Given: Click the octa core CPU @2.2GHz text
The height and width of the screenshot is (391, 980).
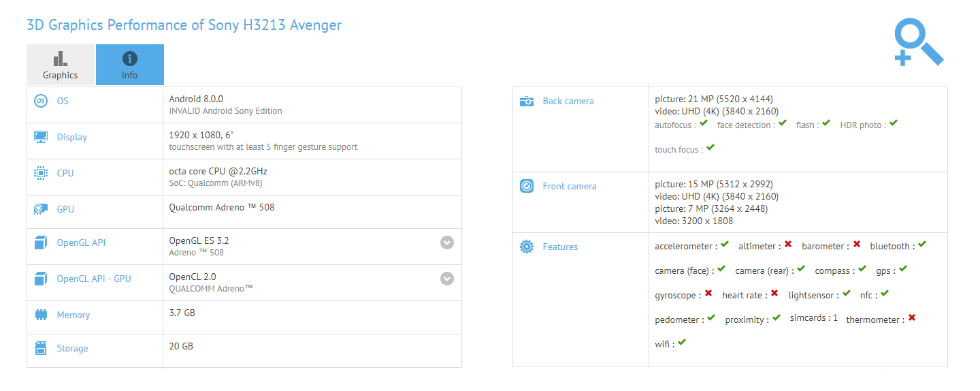Looking at the screenshot, I should 218,171.
